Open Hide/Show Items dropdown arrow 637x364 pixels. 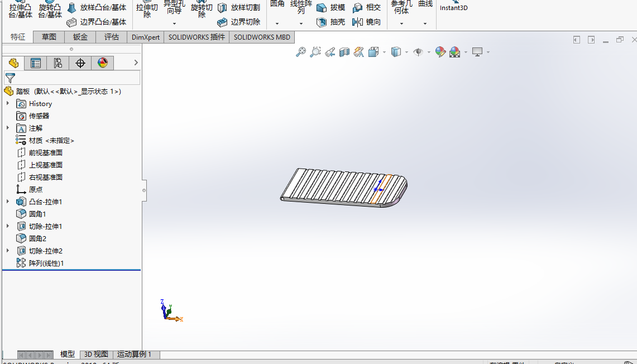click(x=429, y=52)
